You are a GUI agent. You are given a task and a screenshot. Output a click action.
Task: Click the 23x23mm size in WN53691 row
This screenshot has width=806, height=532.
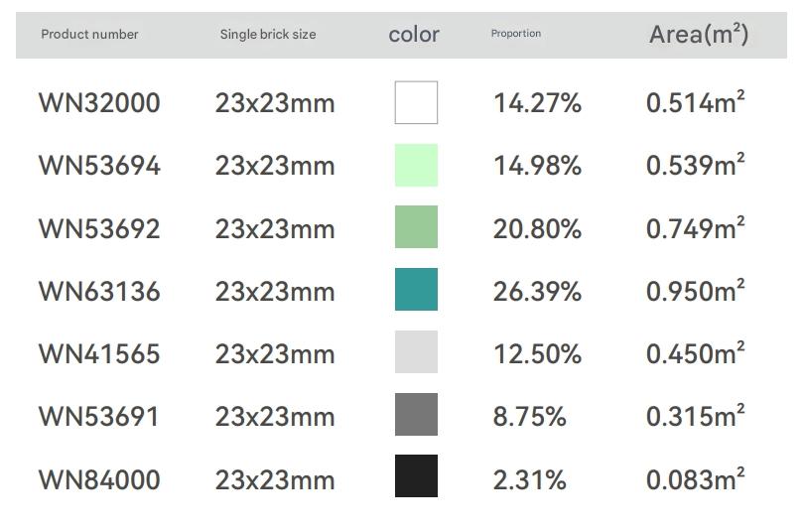coord(275,416)
